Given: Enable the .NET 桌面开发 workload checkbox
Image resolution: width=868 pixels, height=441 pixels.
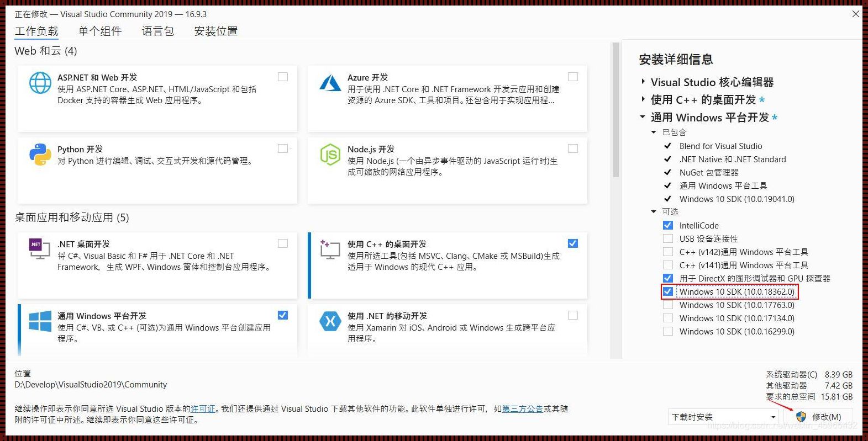Looking at the screenshot, I should coord(283,243).
